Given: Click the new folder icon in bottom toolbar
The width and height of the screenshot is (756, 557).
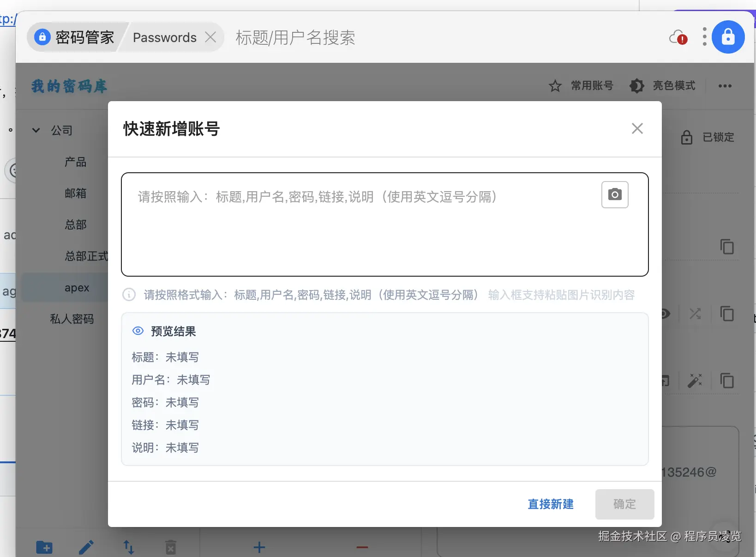Looking at the screenshot, I should [x=44, y=547].
